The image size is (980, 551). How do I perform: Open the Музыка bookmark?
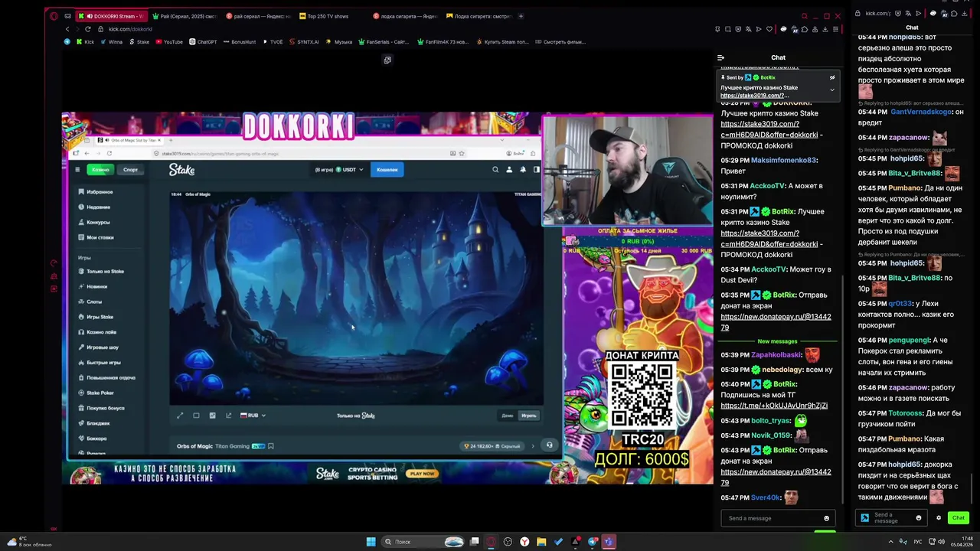pyautogui.click(x=338, y=42)
